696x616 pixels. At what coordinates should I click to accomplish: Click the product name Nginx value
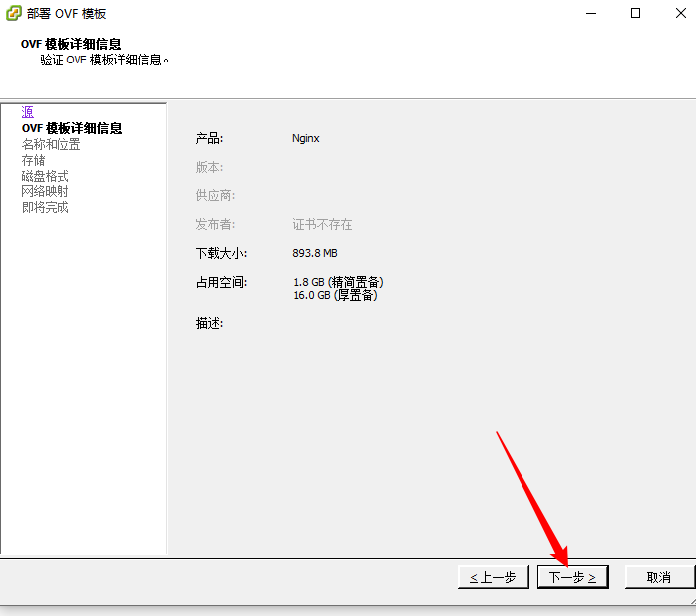[x=306, y=139]
